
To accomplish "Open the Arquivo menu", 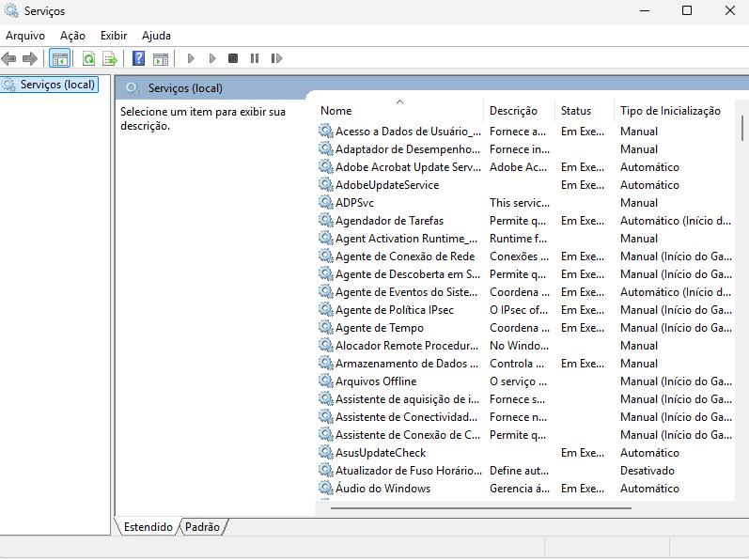I will 25,36.
